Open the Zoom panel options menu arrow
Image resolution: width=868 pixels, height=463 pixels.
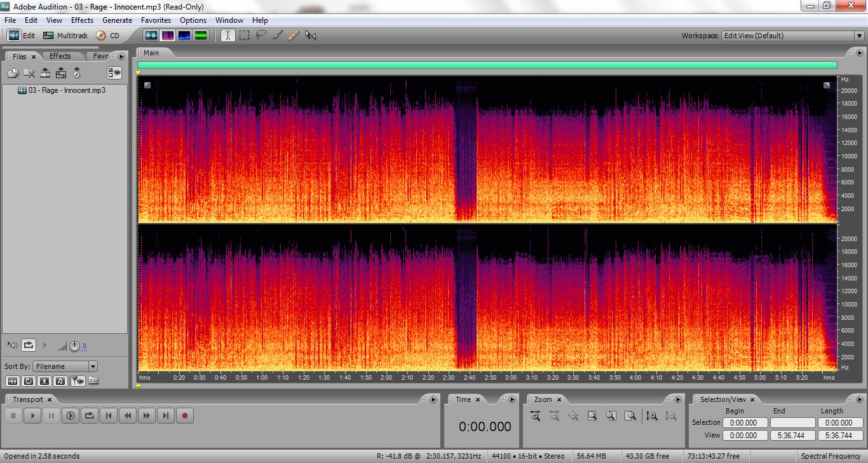click(x=679, y=399)
